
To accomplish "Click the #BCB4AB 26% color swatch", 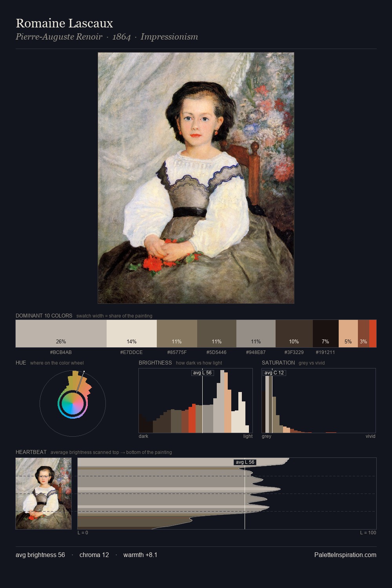I will [x=61, y=333].
